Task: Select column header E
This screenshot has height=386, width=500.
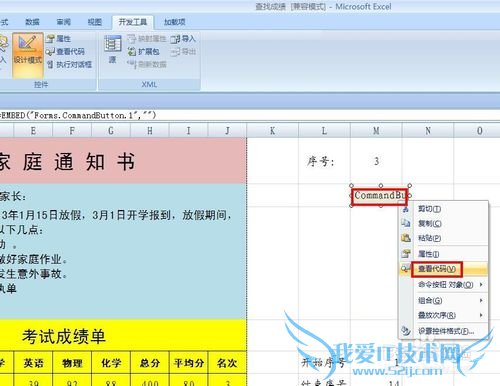Action: coord(33,131)
